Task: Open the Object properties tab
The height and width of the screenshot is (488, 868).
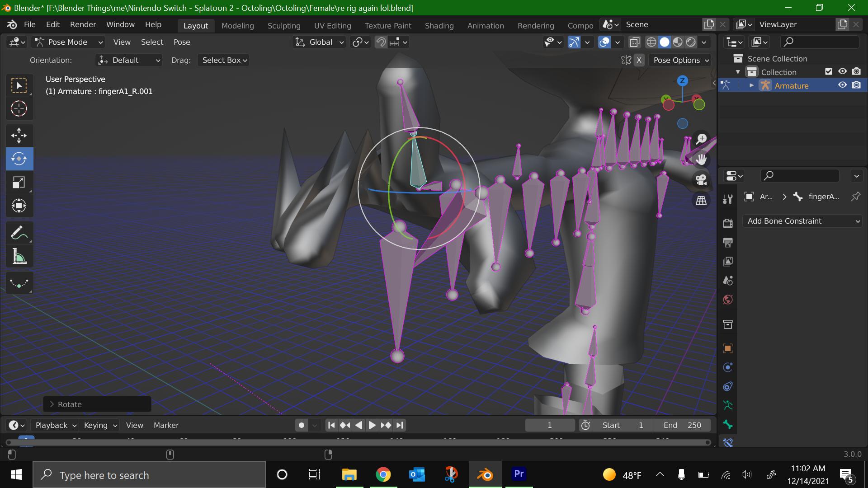Action: pyautogui.click(x=727, y=348)
